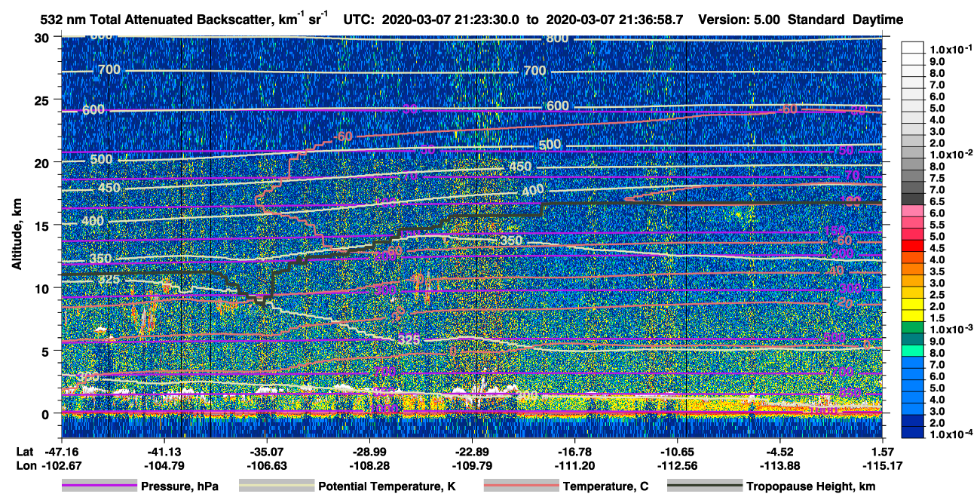Click the altitude tick label '10'
This screenshot has height=503, width=980.
(x=44, y=288)
